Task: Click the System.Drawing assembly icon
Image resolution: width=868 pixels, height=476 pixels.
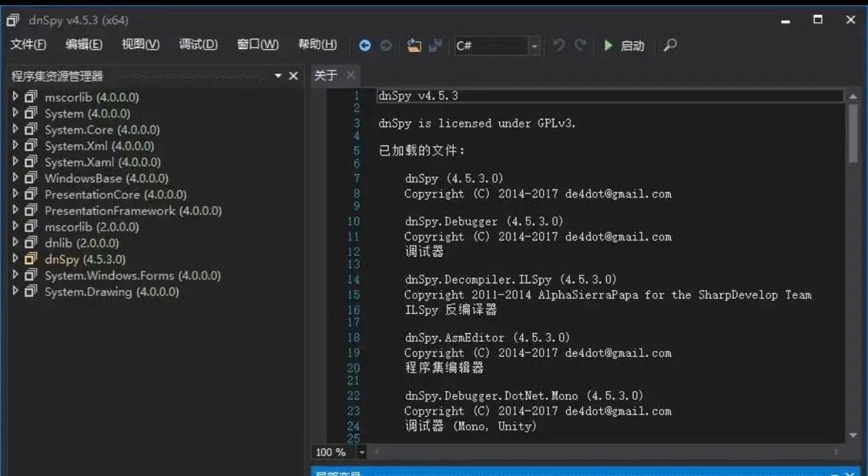Action: point(31,291)
